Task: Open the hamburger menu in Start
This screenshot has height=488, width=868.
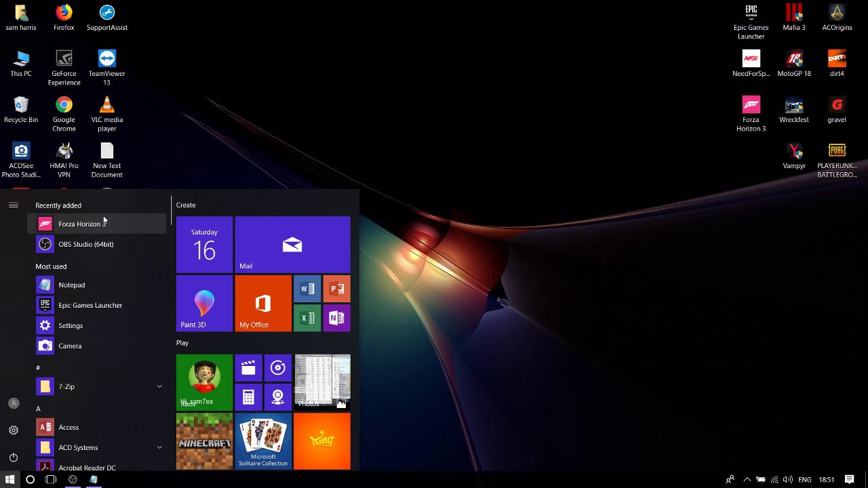Action: tap(14, 205)
